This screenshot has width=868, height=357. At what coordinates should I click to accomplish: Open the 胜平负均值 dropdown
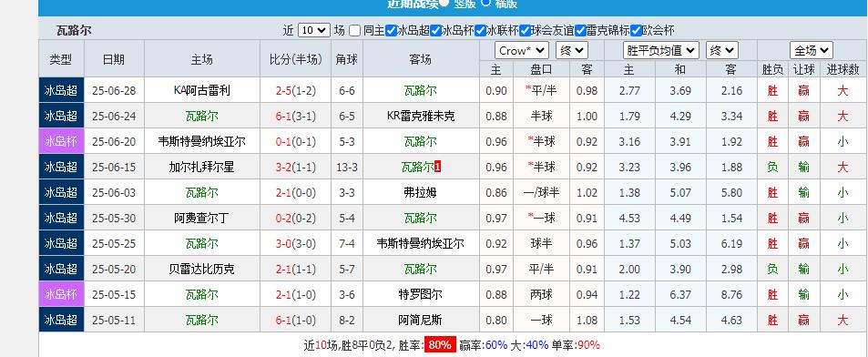pyautogui.click(x=661, y=51)
